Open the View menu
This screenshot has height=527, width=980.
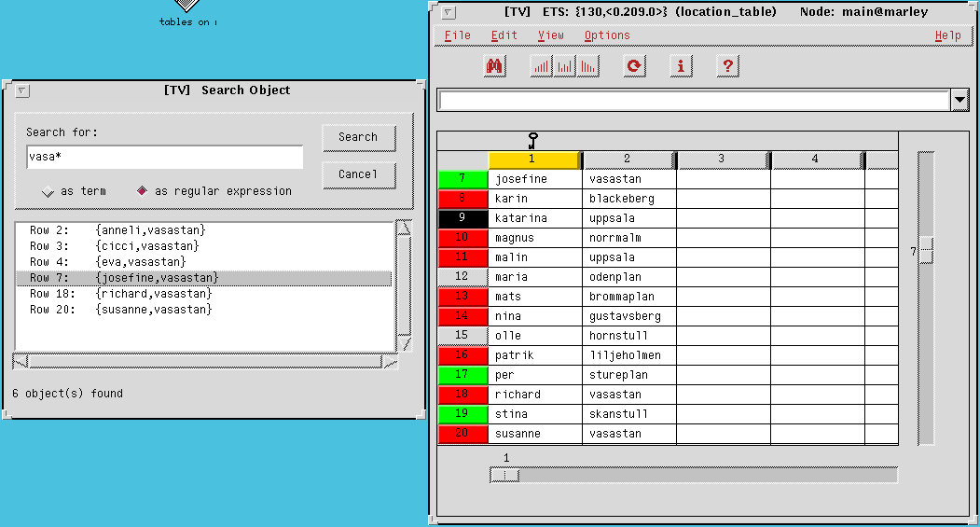coord(551,35)
